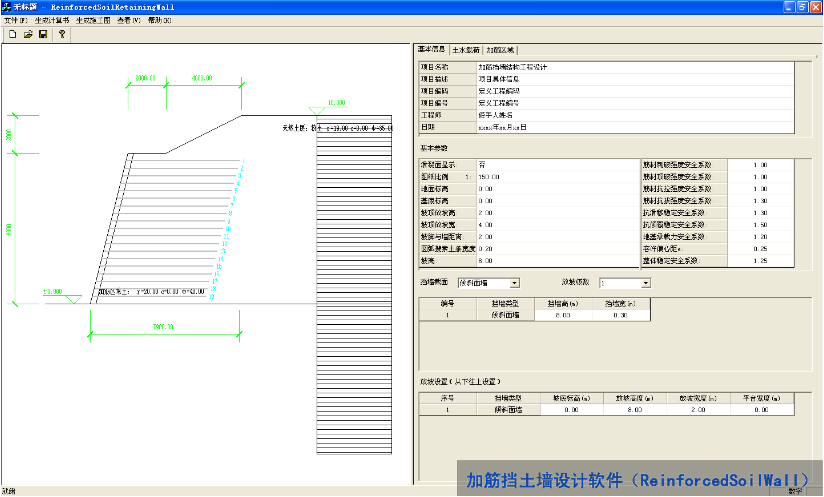Open the 生成施工图 menu

[x=93, y=20]
